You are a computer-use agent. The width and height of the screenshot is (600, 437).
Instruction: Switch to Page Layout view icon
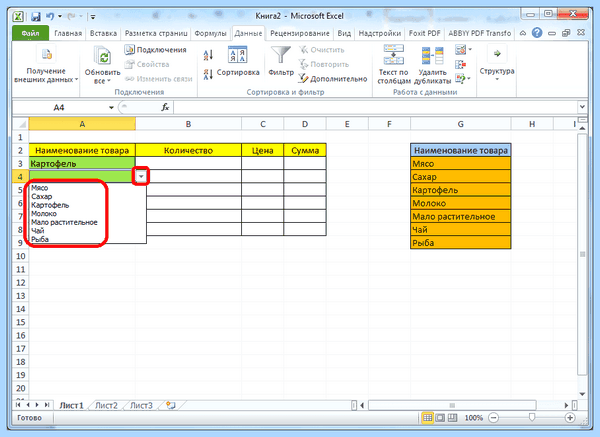click(440, 417)
